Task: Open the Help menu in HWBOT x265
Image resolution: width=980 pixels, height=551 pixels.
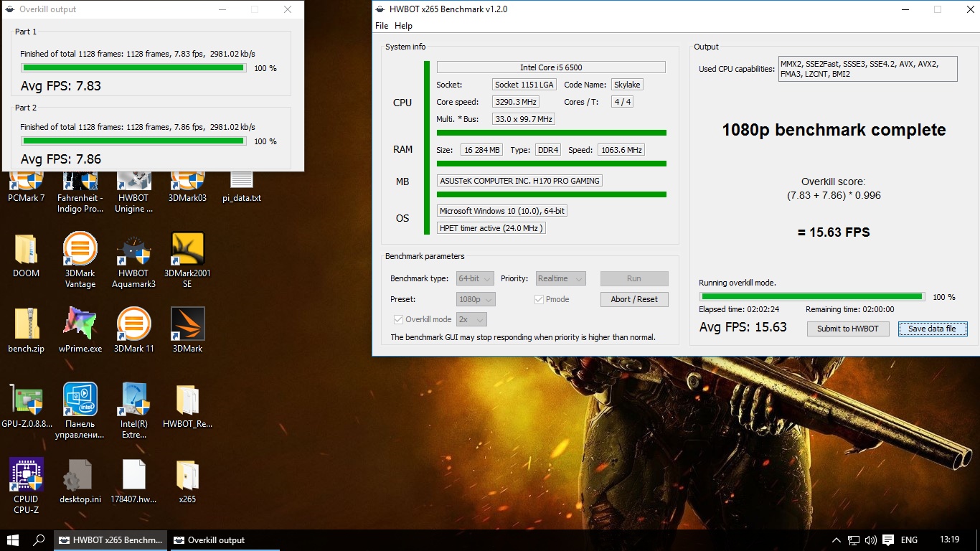Action: 404,26
